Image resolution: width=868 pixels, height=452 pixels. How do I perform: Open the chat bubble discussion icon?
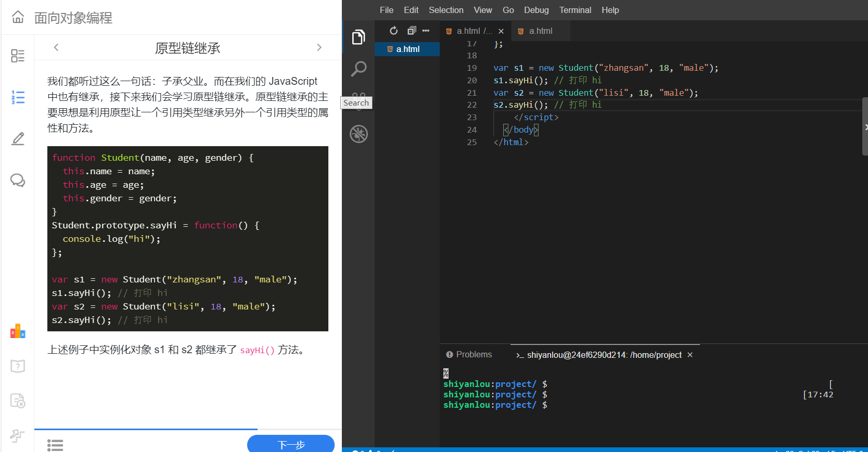(18, 180)
